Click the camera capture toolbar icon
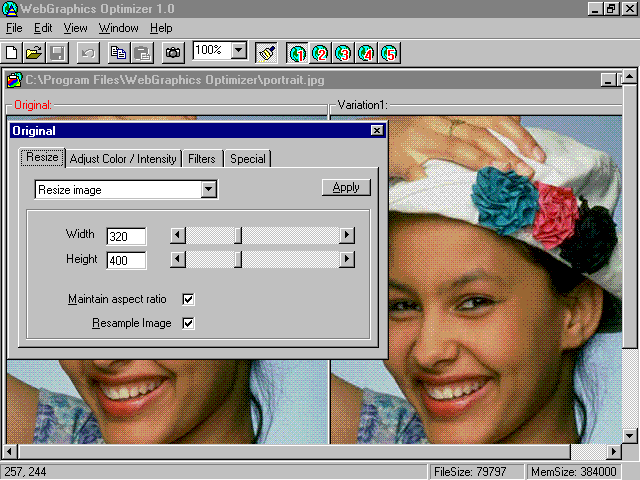Image resolution: width=640 pixels, height=480 pixels. point(173,51)
